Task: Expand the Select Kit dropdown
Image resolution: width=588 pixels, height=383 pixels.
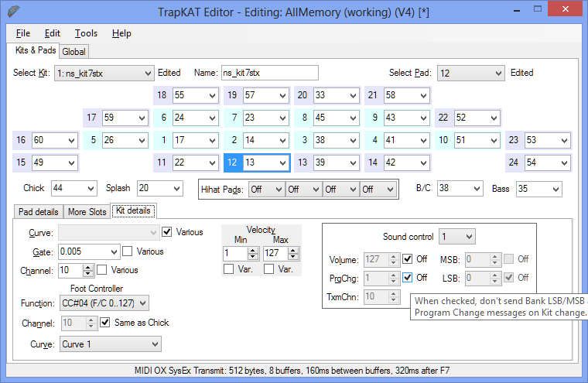Action: (x=104, y=74)
